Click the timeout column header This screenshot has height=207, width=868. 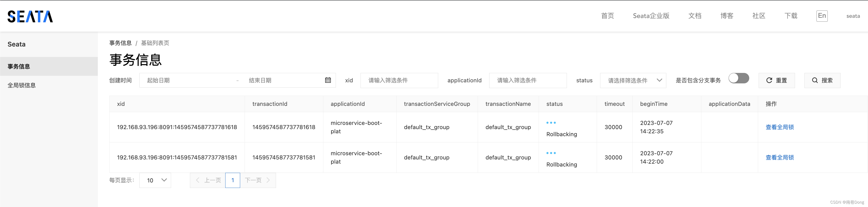(x=614, y=104)
